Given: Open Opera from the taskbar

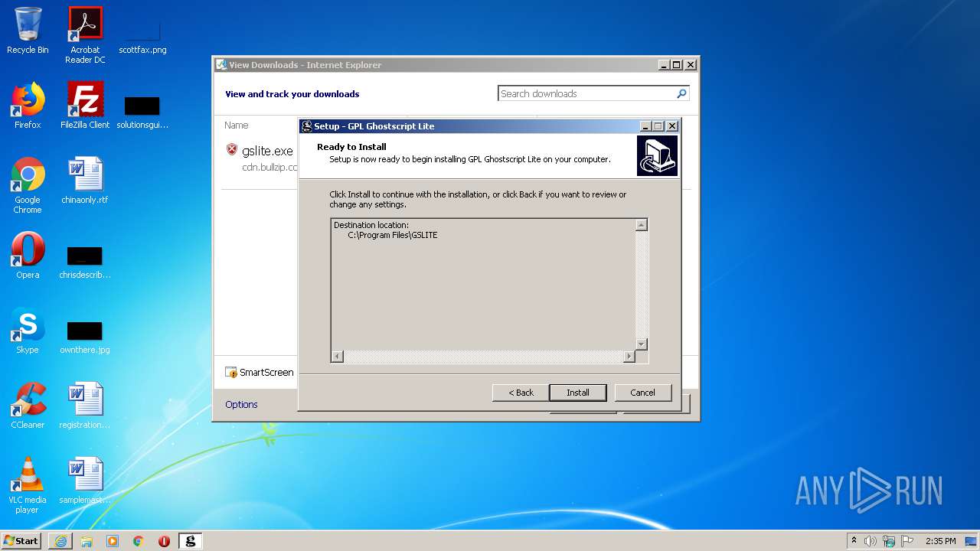Looking at the screenshot, I should 164,541.
